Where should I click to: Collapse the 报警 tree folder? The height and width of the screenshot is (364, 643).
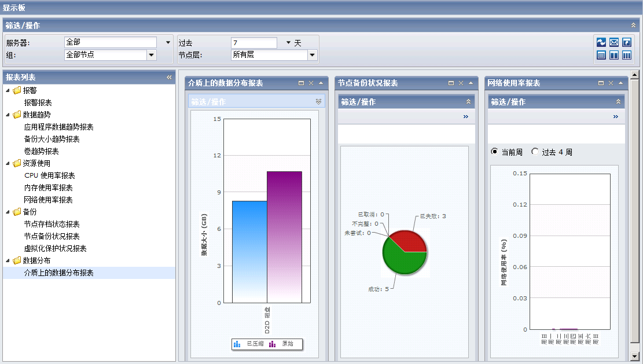click(8, 90)
